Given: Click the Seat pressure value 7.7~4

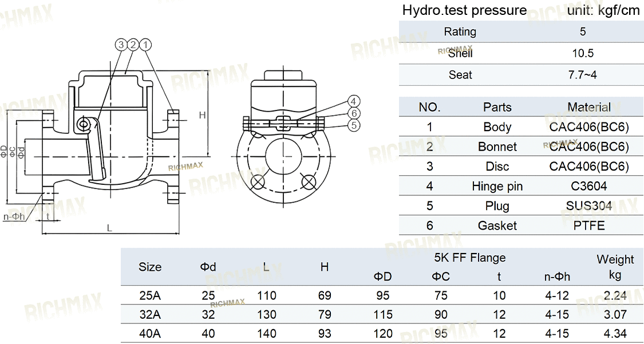Looking at the screenshot, I should (583, 75).
